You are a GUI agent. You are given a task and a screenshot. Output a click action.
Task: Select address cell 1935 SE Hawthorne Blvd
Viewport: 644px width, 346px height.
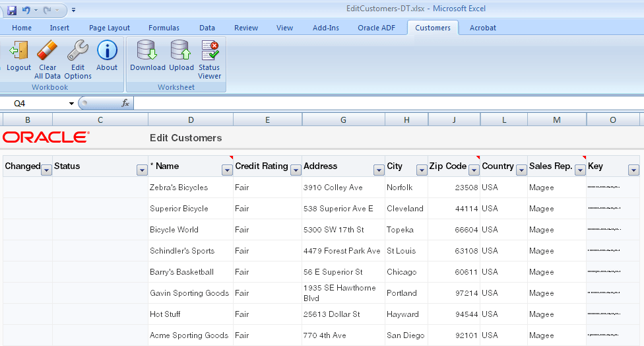click(343, 293)
